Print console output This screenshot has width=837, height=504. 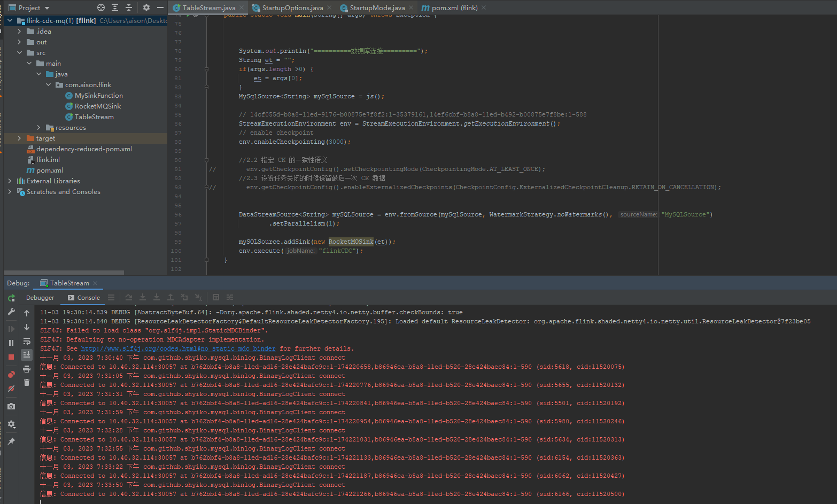[x=27, y=369]
